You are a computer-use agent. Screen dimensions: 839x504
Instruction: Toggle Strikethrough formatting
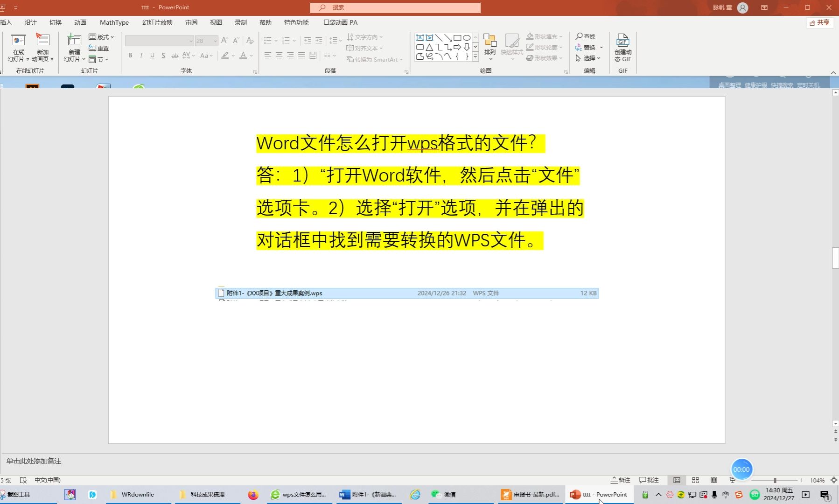point(175,56)
